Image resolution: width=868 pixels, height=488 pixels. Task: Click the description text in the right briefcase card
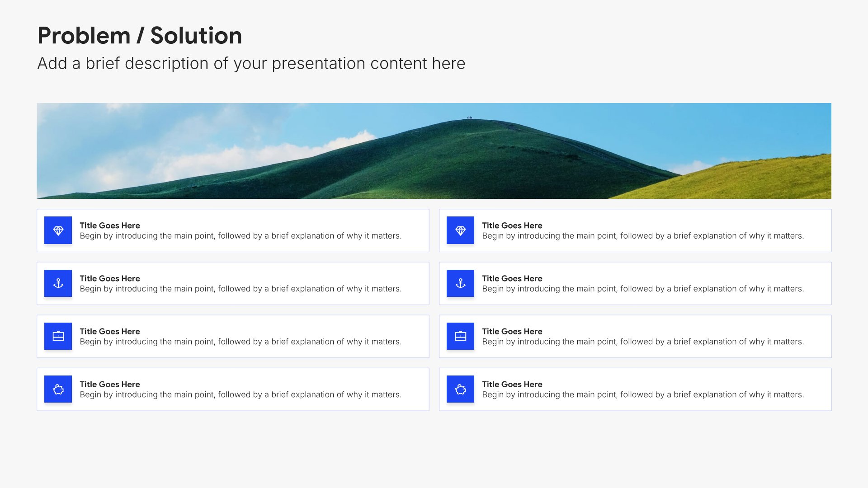click(643, 342)
